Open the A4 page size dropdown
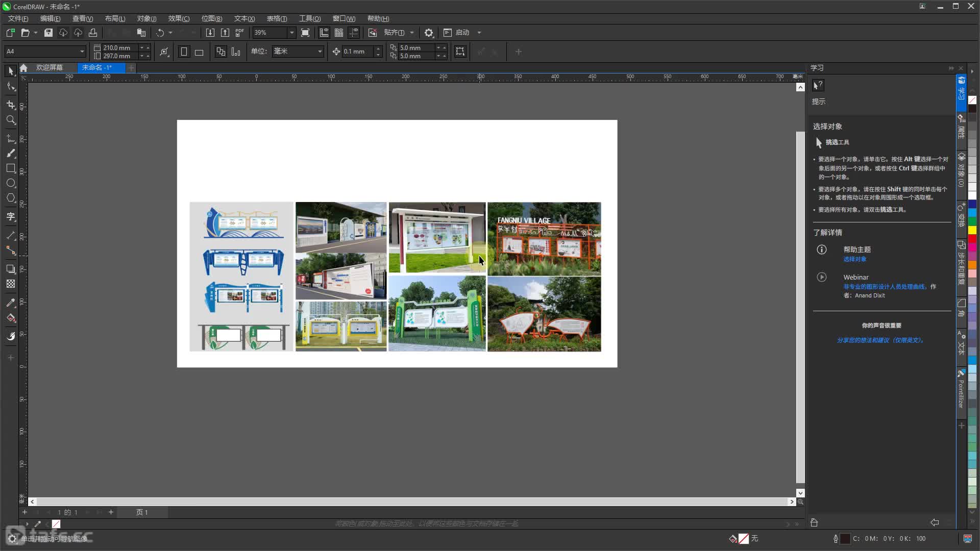The height and width of the screenshot is (551, 980). tap(82, 52)
